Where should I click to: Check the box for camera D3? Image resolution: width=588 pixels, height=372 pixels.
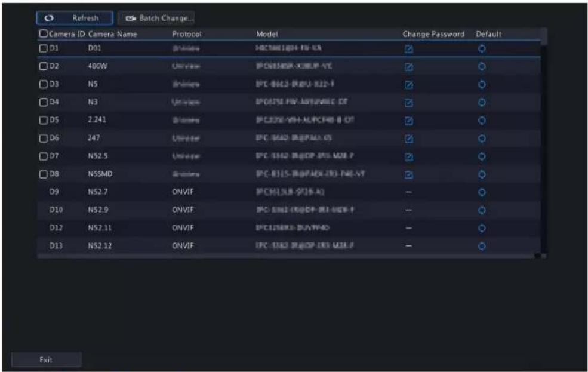coord(44,84)
